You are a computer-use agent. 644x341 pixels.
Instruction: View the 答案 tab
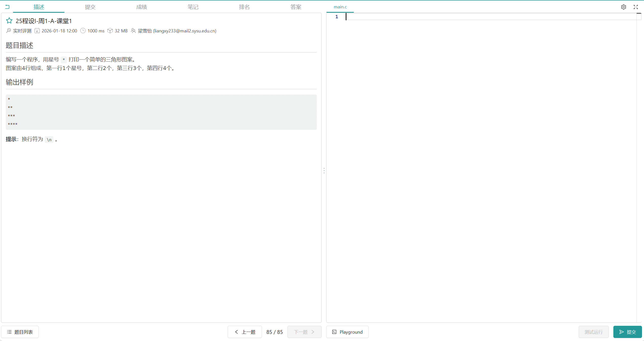(x=296, y=7)
